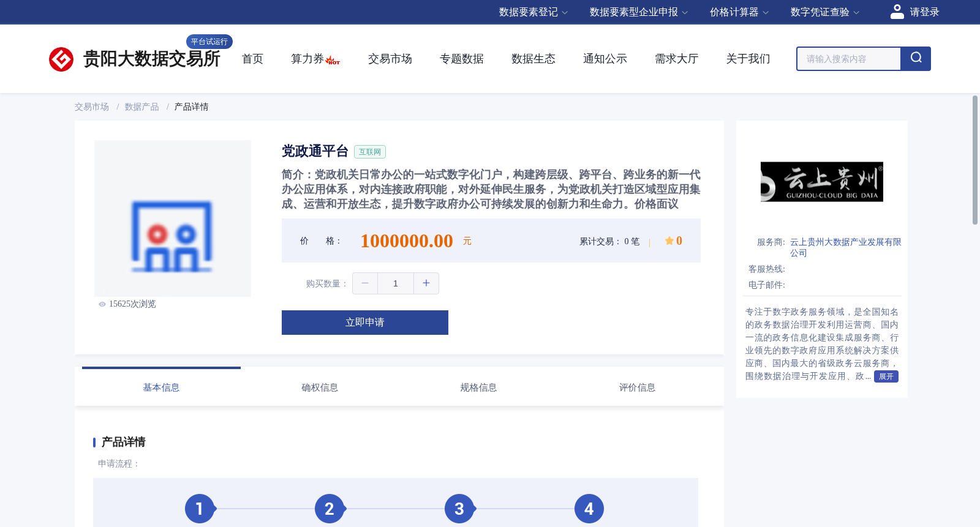
Task: Click the 电子邮件 label
Action: click(767, 285)
